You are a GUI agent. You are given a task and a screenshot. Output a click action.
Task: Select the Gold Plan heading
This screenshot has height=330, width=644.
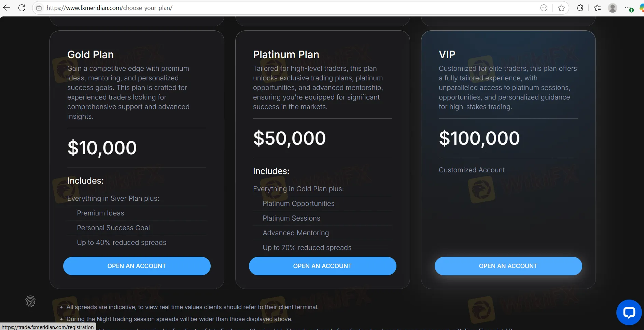90,55
